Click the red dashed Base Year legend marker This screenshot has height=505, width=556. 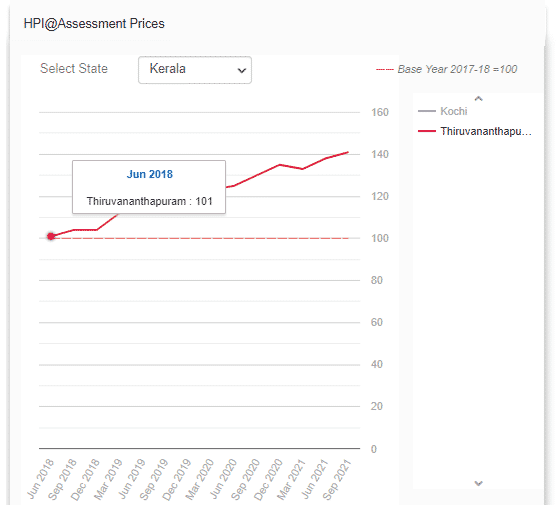pos(385,70)
